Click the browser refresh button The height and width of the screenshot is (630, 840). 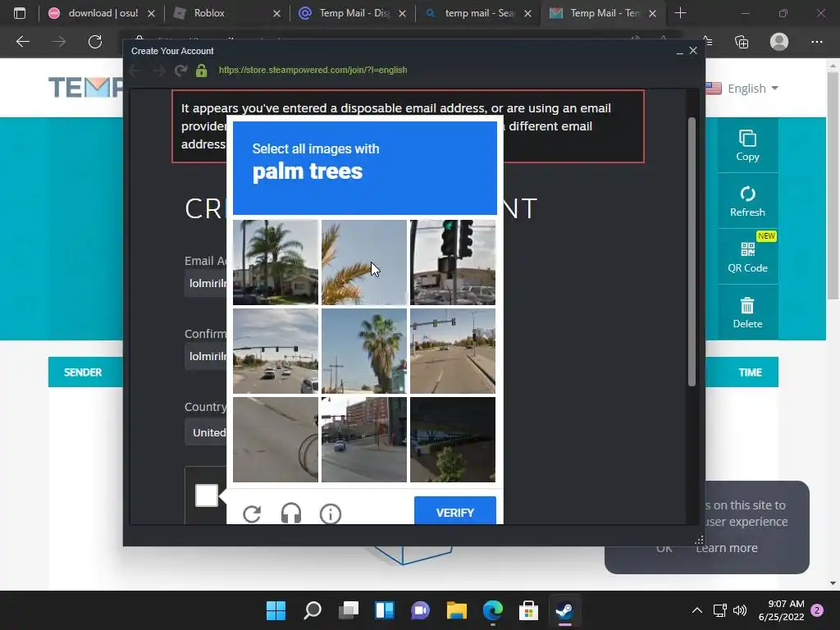tap(95, 42)
